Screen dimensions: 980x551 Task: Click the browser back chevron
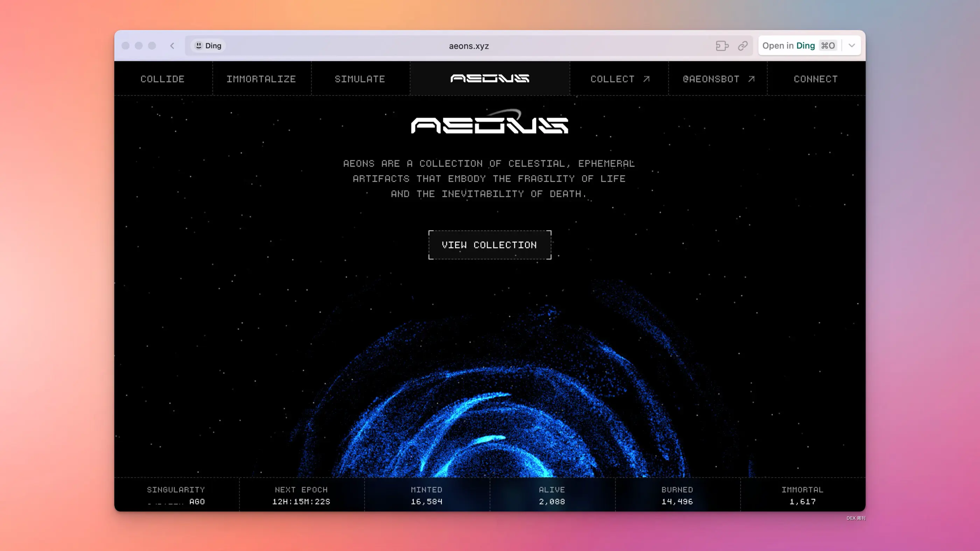[x=172, y=45]
